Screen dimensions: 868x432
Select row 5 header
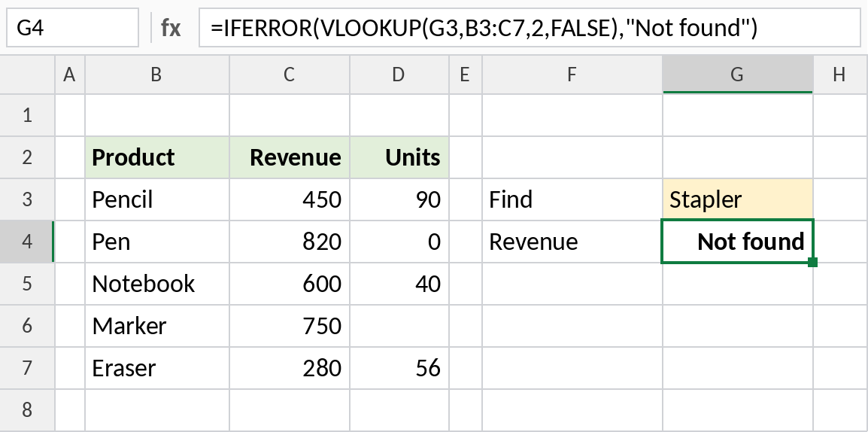(x=27, y=284)
